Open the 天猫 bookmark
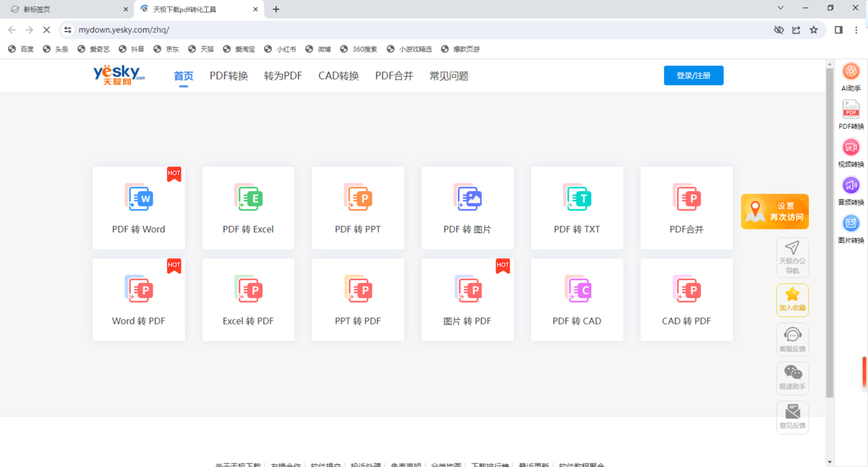868x467 pixels. [201, 49]
